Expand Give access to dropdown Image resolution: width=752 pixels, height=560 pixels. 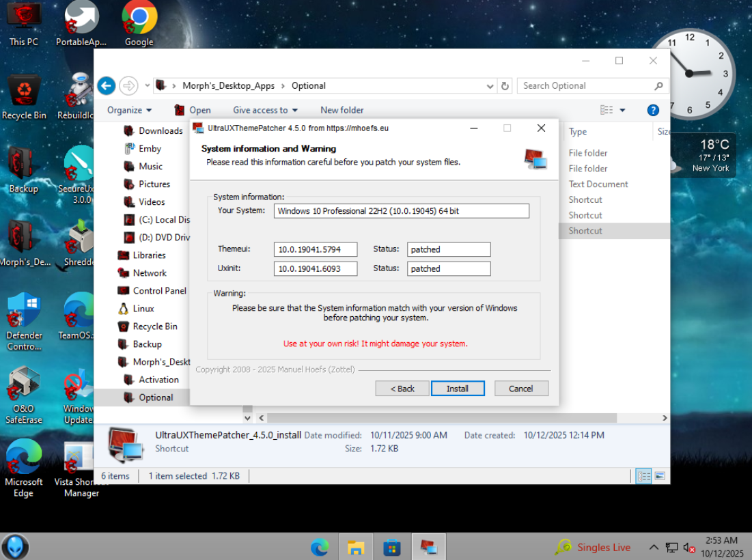(x=265, y=110)
